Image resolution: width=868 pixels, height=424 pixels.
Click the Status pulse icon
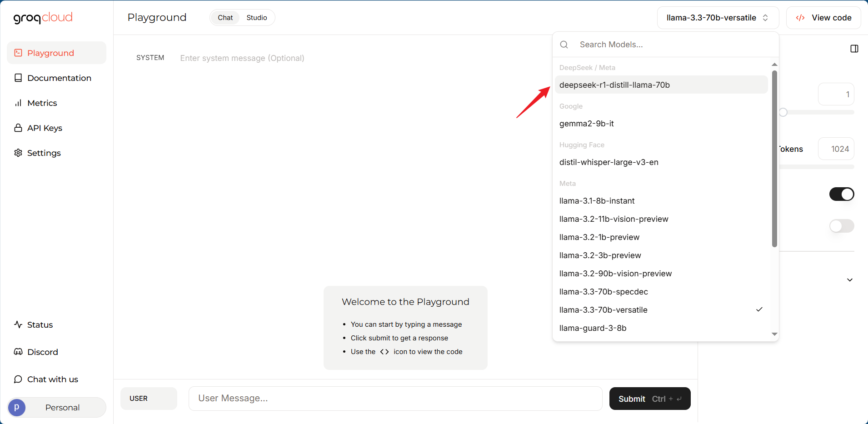(x=18, y=324)
